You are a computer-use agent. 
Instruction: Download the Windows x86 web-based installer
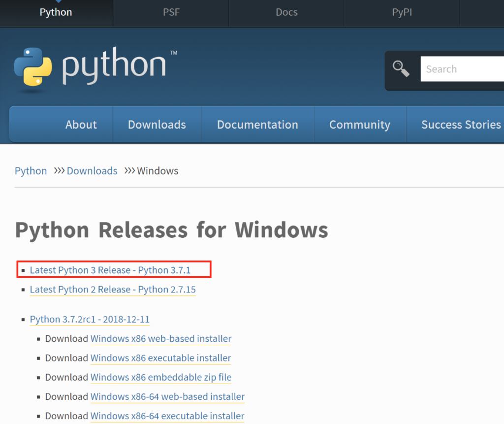pos(161,339)
